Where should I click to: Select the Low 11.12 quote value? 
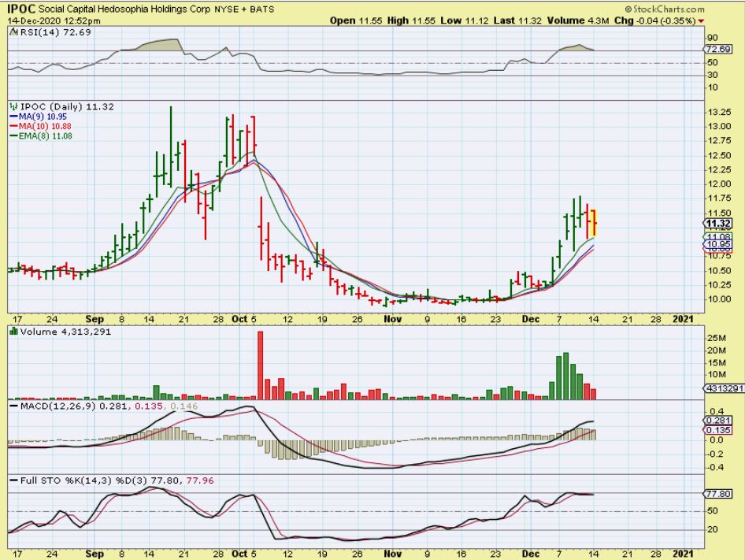(464, 20)
